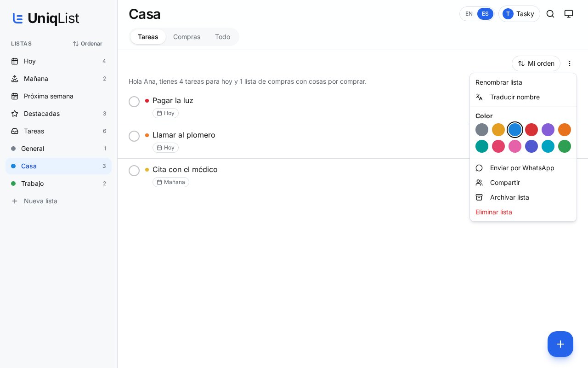588x368 pixels.
Task: Open the Mi orden sort dropdown
Action: pos(536,63)
